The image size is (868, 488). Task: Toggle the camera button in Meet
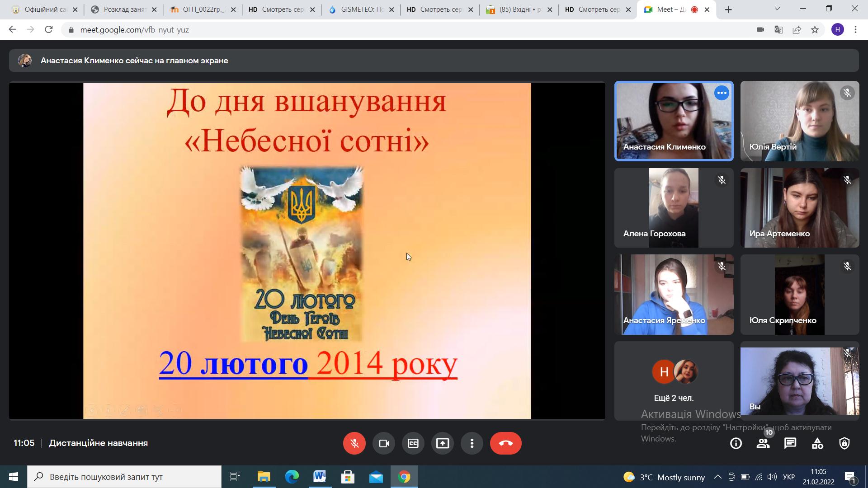[384, 443]
